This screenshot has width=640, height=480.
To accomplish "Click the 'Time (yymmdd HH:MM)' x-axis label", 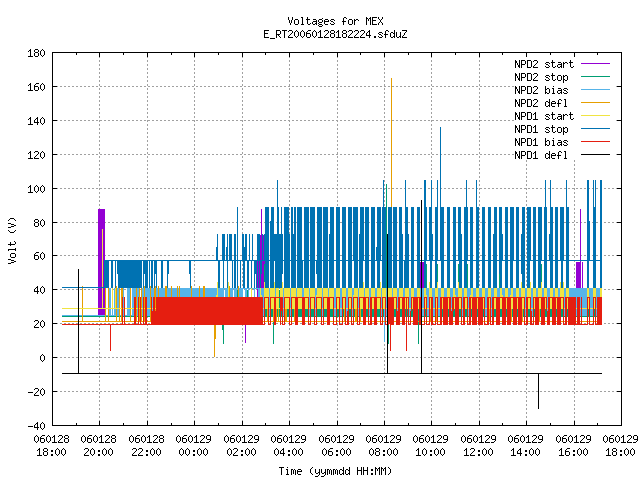I will [335, 471].
